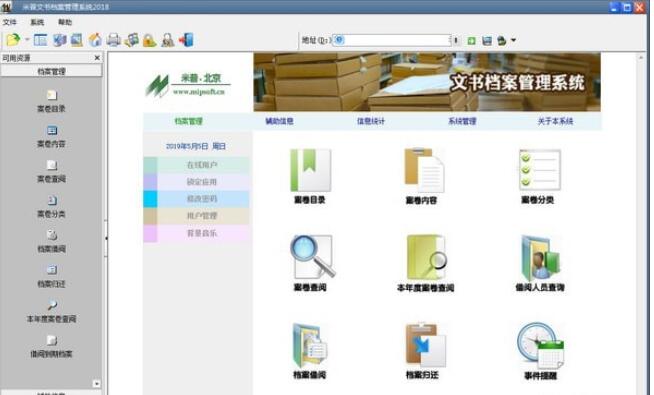Click the 锁定应用 link in side panel
Screen dimensions: 654x395
[x=202, y=182]
